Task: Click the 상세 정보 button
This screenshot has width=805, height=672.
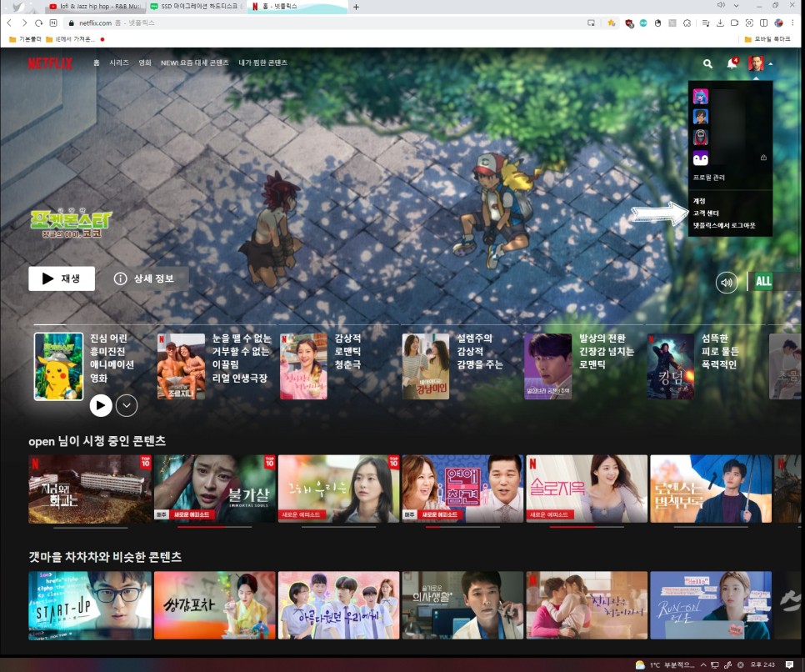Action: pyautogui.click(x=143, y=278)
